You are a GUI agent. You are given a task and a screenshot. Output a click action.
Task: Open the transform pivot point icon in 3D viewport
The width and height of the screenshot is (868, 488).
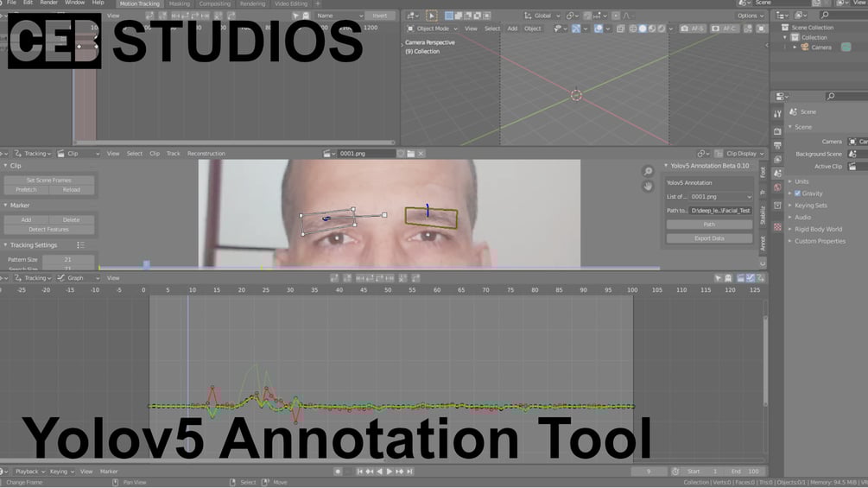tap(572, 16)
